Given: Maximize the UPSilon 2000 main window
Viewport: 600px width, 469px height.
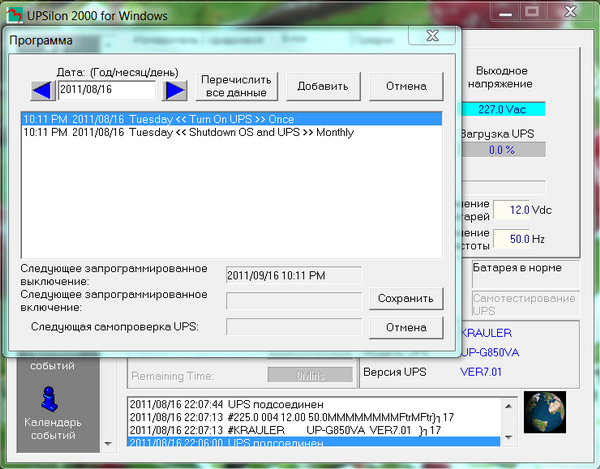Looking at the screenshot, I should 532,12.
